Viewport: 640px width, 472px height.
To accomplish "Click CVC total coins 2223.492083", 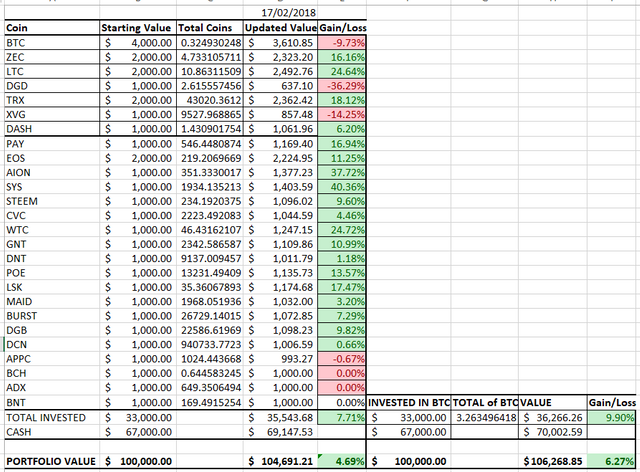I will pos(210,216).
